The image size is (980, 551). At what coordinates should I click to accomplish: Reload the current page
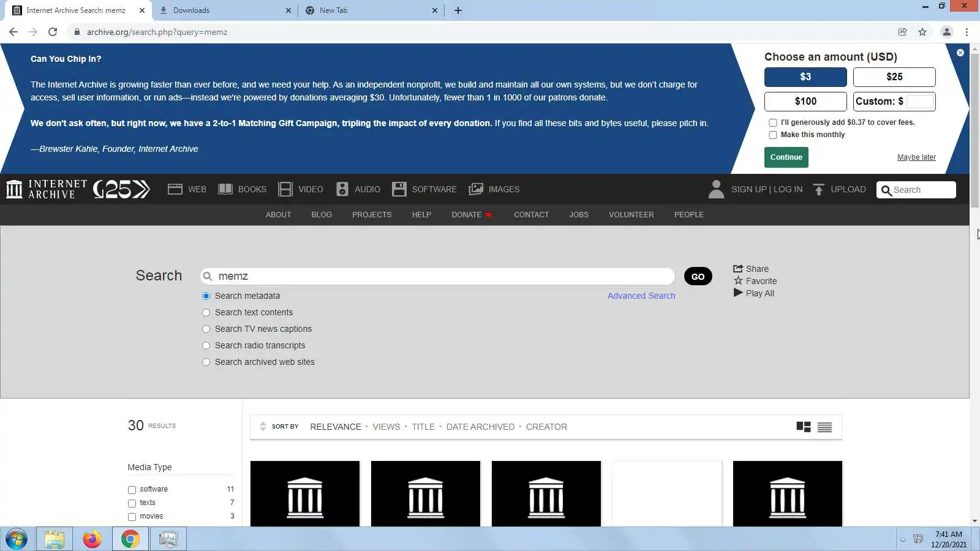coord(53,32)
